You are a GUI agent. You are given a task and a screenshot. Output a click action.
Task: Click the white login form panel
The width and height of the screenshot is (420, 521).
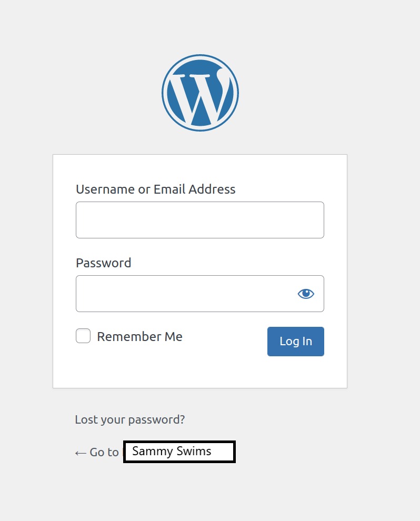coord(200,374)
